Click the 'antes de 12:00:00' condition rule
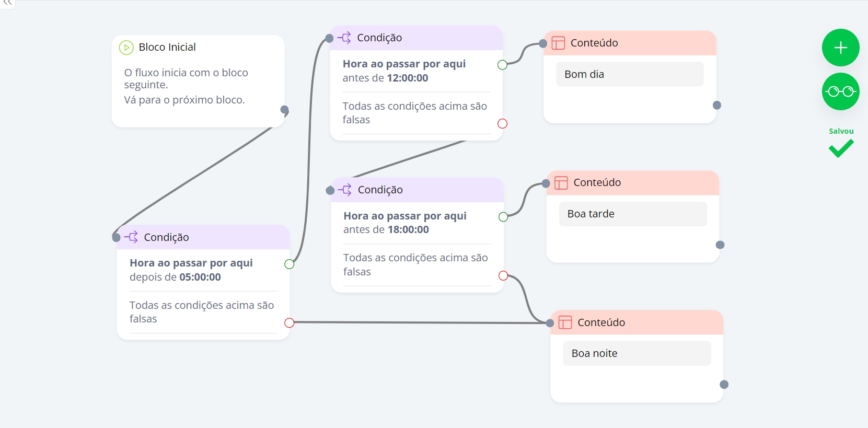868x428 pixels. coord(404,71)
